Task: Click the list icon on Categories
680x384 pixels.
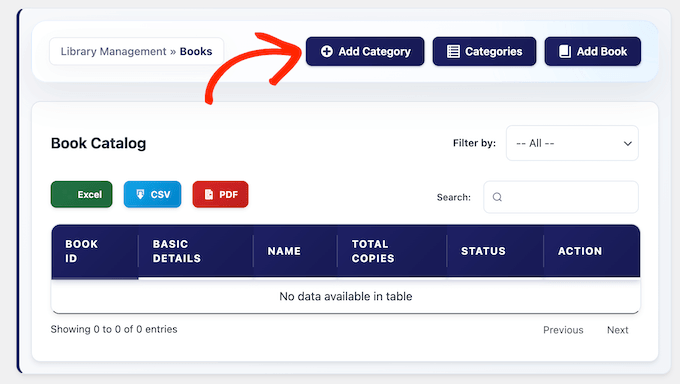Action: pos(453,51)
